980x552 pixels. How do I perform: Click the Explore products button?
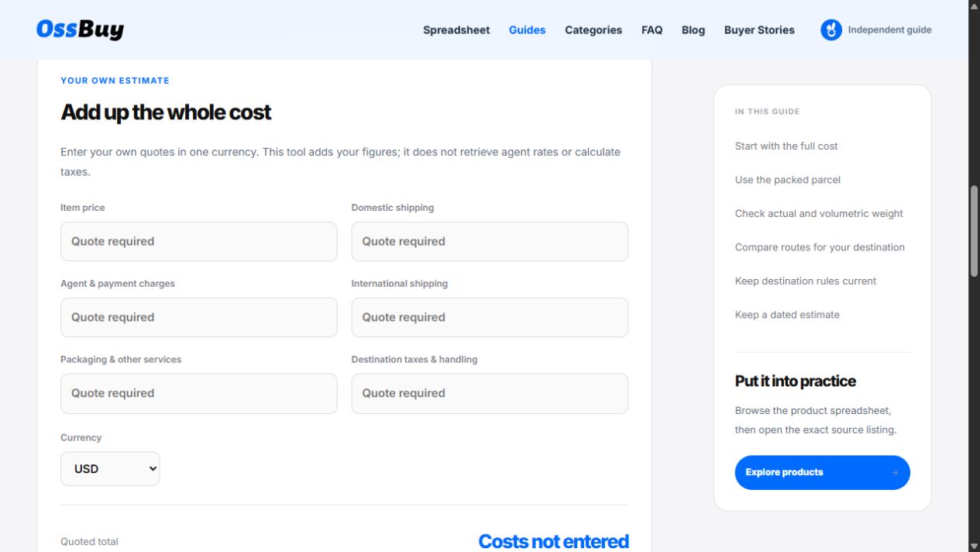pyautogui.click(x=822, y=472)
